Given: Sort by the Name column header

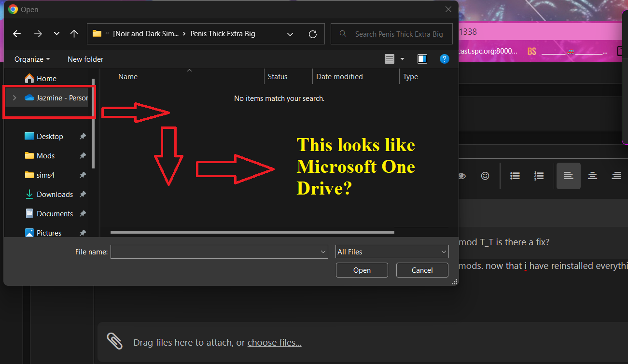Looking at the screenshot, I should 128,76.
